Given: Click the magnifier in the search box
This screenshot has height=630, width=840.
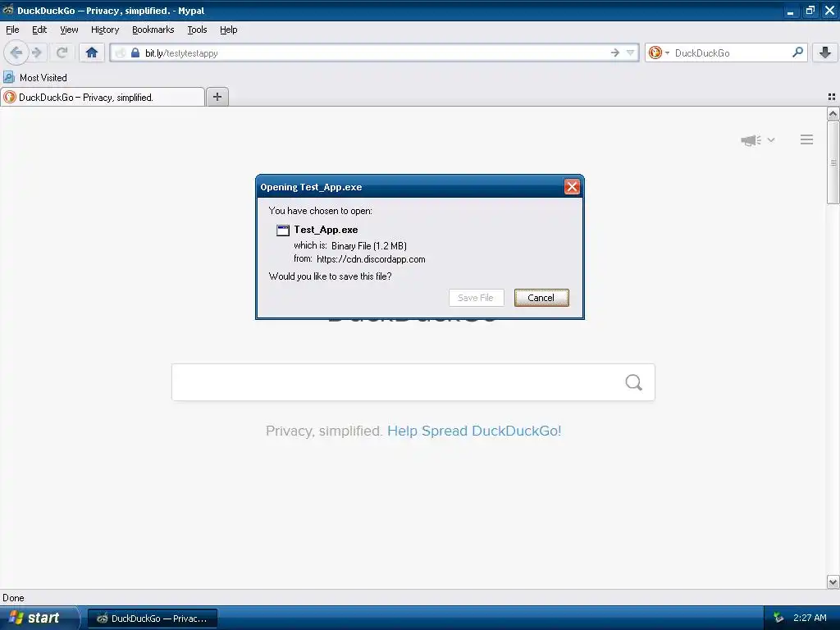Looking at the screenshot, I should click(x=797, y=52).
